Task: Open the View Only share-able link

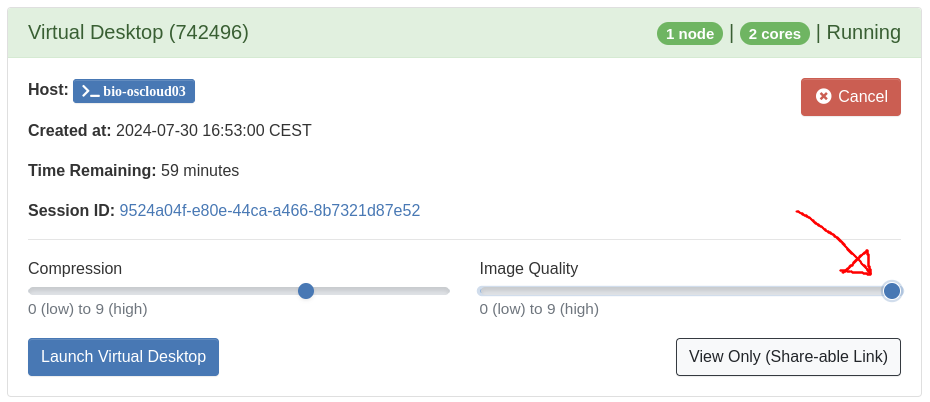Action: point(788,357)
